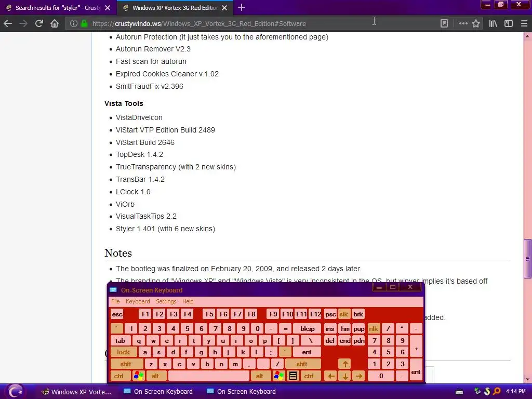The image size is (532, 399).
Task: Click the numpad ent key
Action: 416,370
